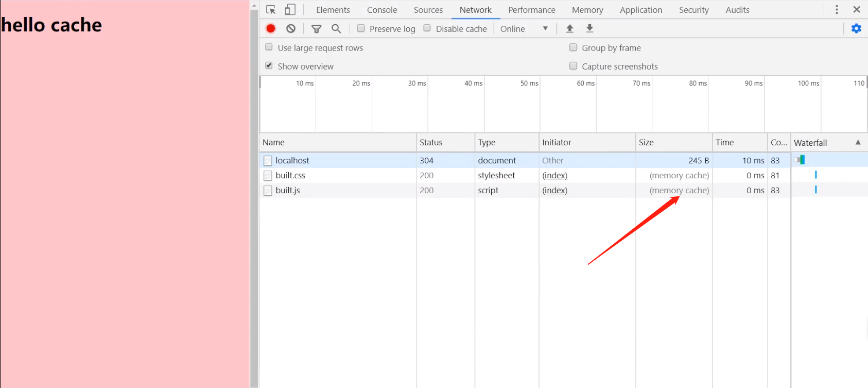Check Capture screenshots
The height and width of the screenshot is (388, 868).
(573, 66)
